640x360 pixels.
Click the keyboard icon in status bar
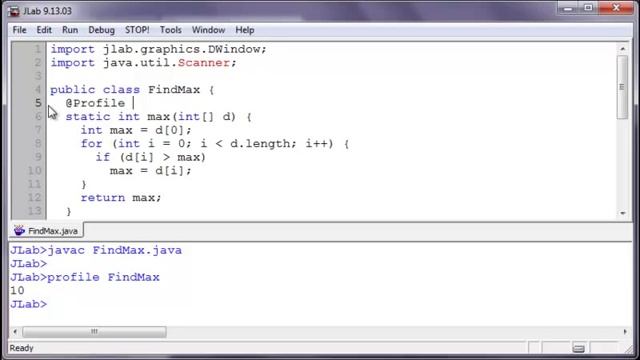tap(578, 348)
